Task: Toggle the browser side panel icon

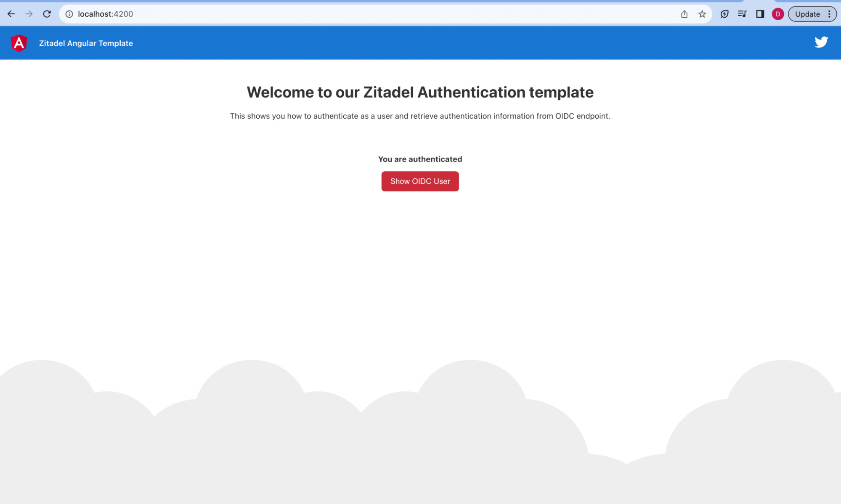Action: click(760, 14)
